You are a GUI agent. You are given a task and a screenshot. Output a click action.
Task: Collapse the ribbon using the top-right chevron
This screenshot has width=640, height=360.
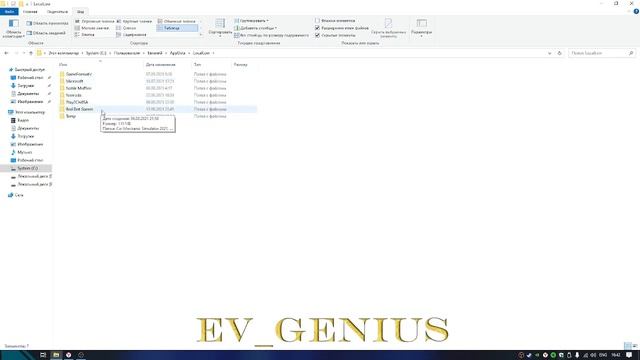point(629,11)
